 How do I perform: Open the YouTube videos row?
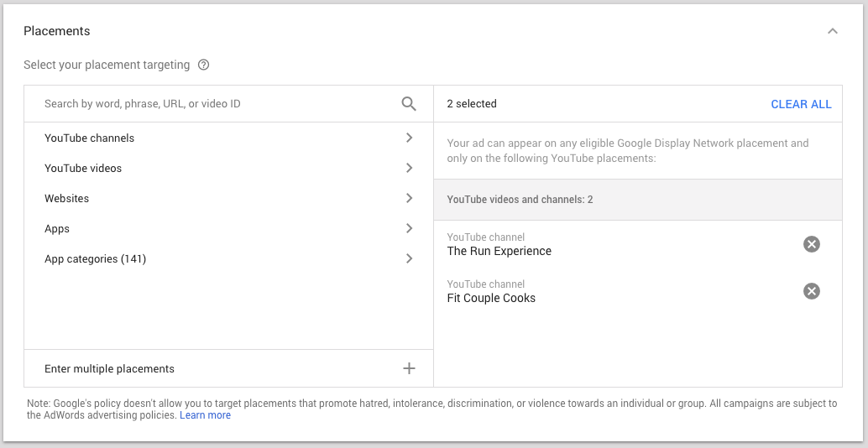pyautogui.click(x=228, y=168)
